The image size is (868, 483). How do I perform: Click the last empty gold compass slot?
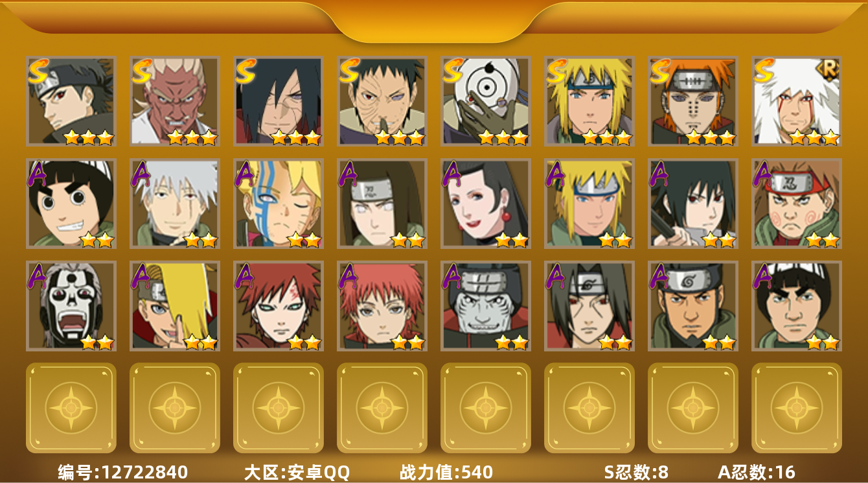797,408
